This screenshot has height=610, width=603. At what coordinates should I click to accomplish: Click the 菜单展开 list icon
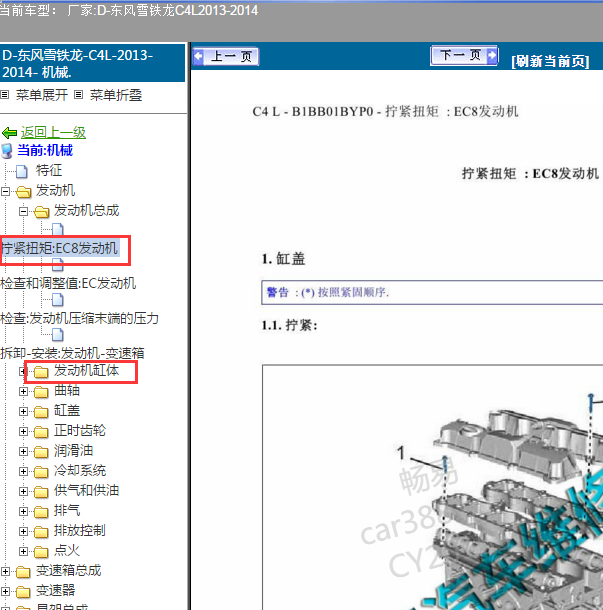coord(5,95)
